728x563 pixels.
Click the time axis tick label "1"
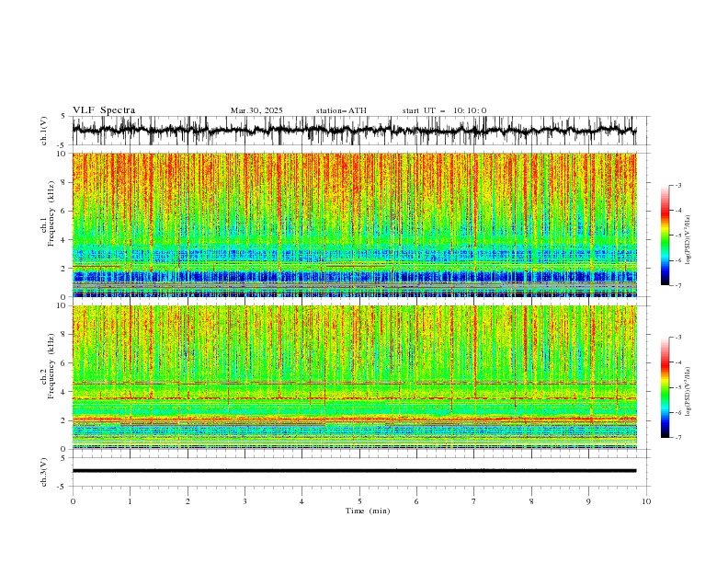[130, 501]
